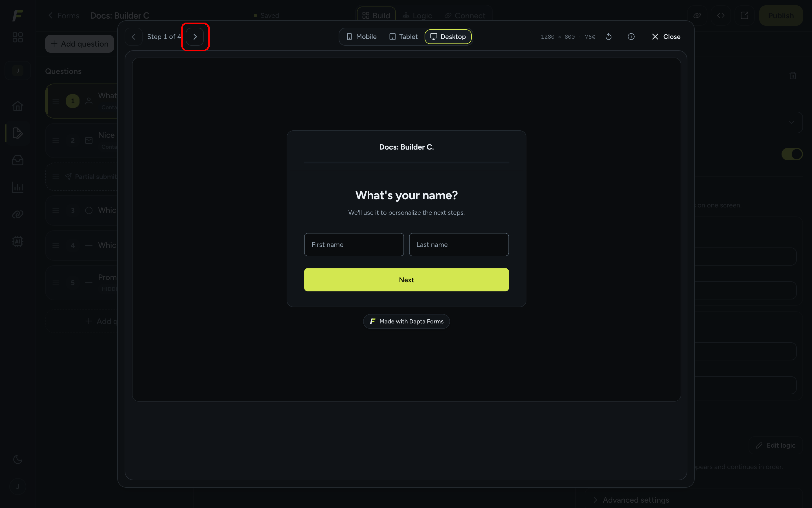Restart the preview with reload icon
Viewport: 812px width, 508px height.
(x=609, y=37)
